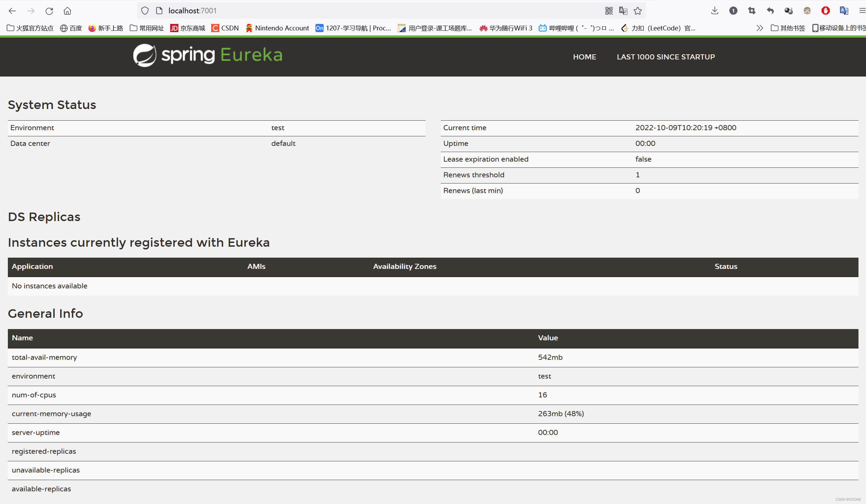Image resolution: width=866 pixels, height=504 pixels.
Task: Click the screenshot crop extension icon
Action: [752, 11]
